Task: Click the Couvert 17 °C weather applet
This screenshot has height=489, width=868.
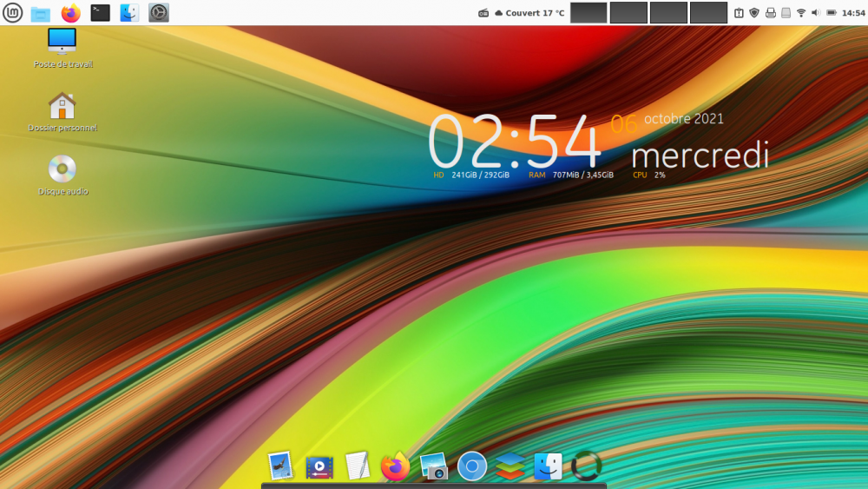Action: click(529, 13)
